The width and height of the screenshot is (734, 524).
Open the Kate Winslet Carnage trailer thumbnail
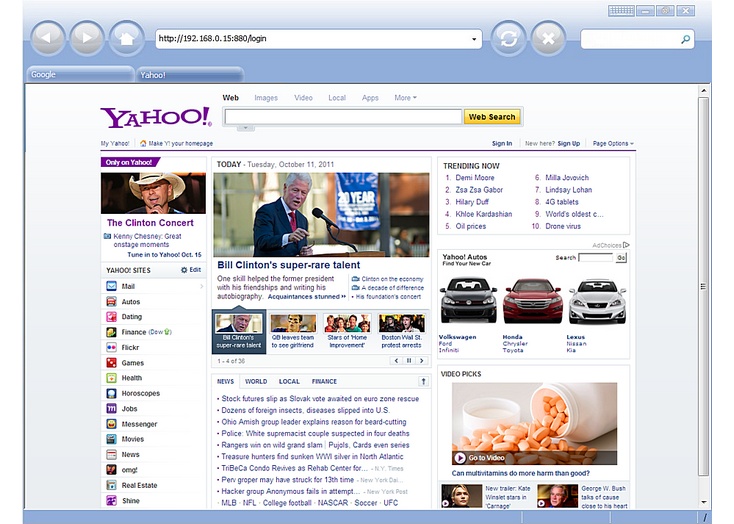pos(462,496)
